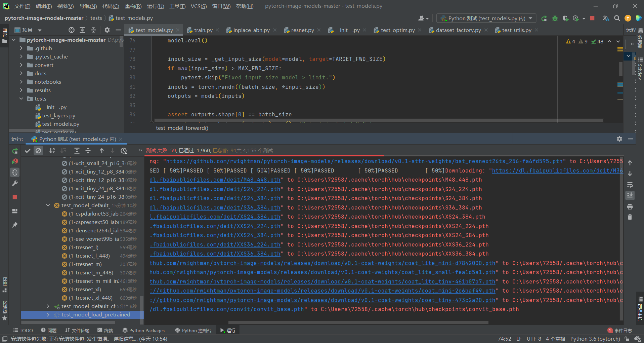Switch to the resnet.py tab

point(302,30)
